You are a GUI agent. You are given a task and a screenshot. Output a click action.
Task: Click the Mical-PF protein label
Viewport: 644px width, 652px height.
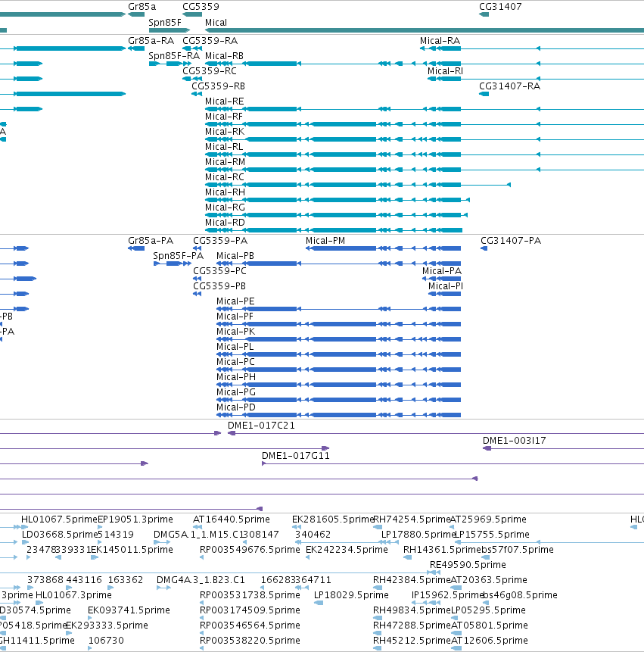point(235,317)
